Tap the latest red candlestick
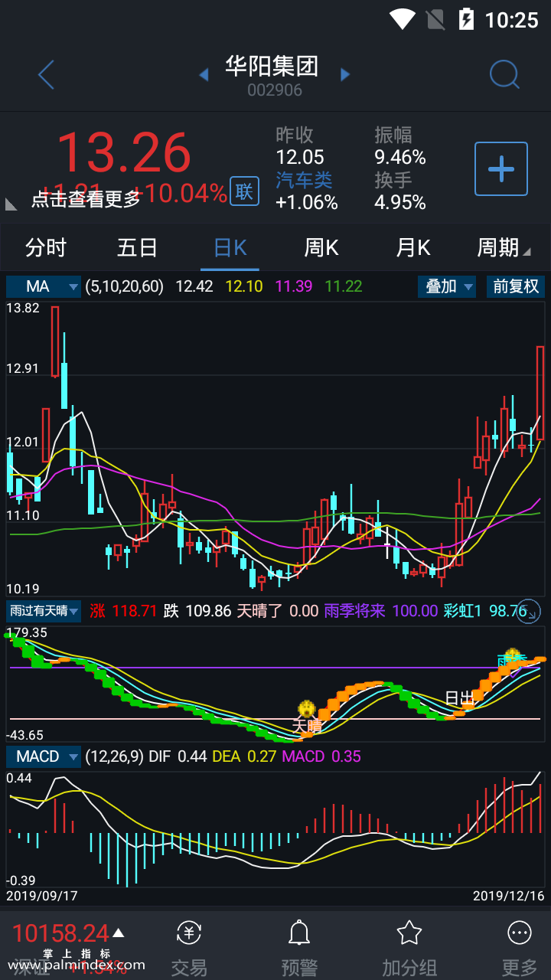 pyautogui.click(x=540, y=392)
